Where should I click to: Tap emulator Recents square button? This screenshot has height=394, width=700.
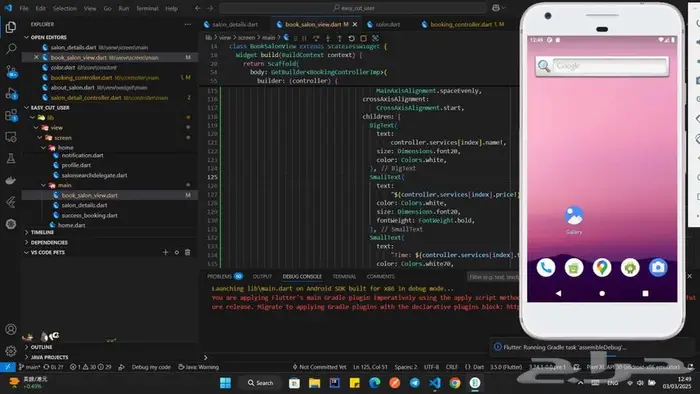645,294
